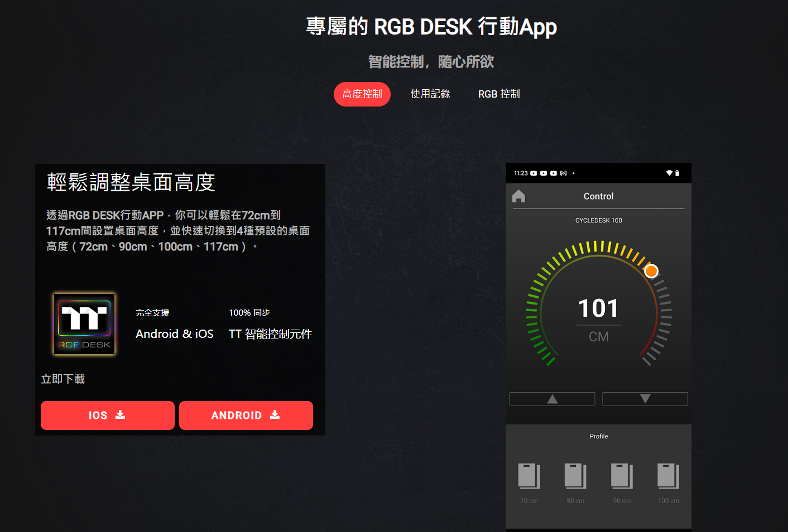Click the 專屬的 RGB DESK 行動App heading

(x=431, y=27)
